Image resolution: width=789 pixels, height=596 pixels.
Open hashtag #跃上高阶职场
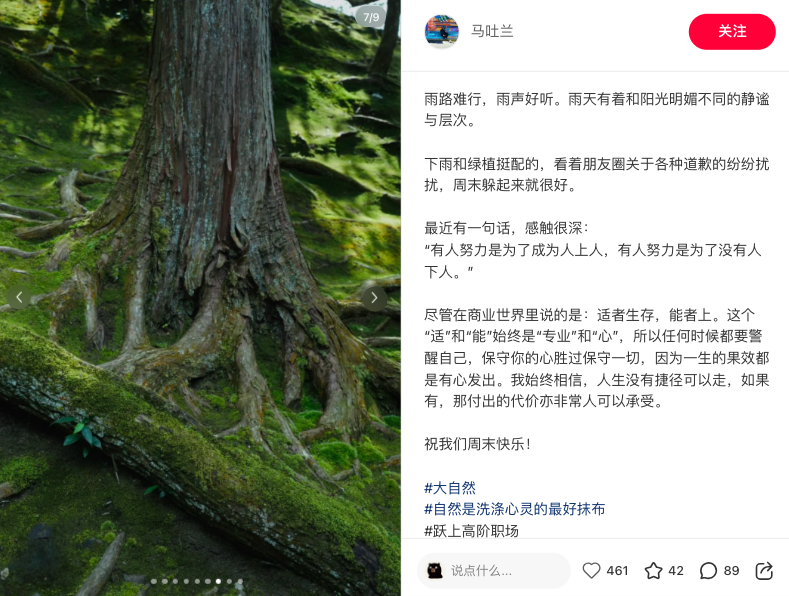471,531
